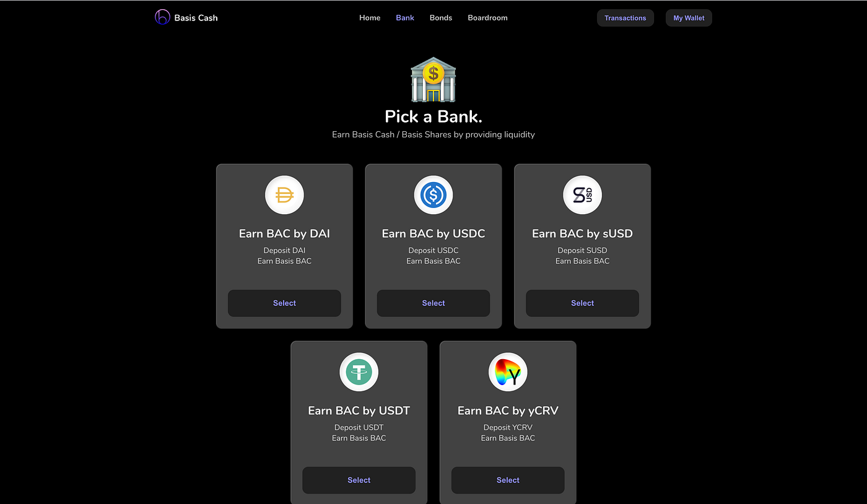This screenshot has height=504, width=867.
Task: Click the 'Deposit USDC' text
Action: click(434, 250)
